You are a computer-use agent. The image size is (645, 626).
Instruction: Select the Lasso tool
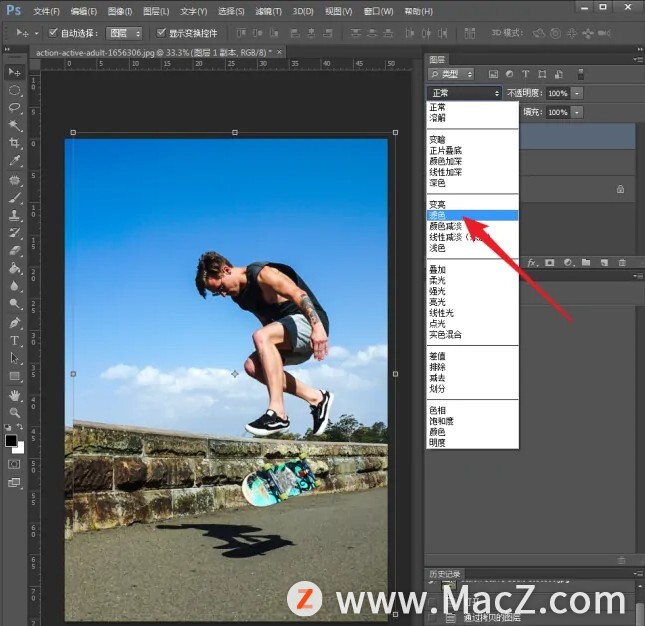(x=15, y=108)
